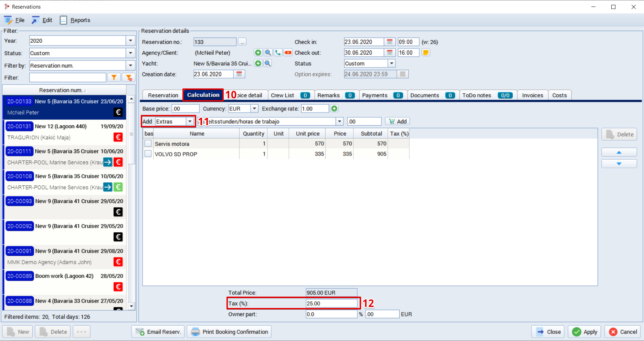Open the Reports menu
The width and height of the screenshot is (644, 341).
75,20
